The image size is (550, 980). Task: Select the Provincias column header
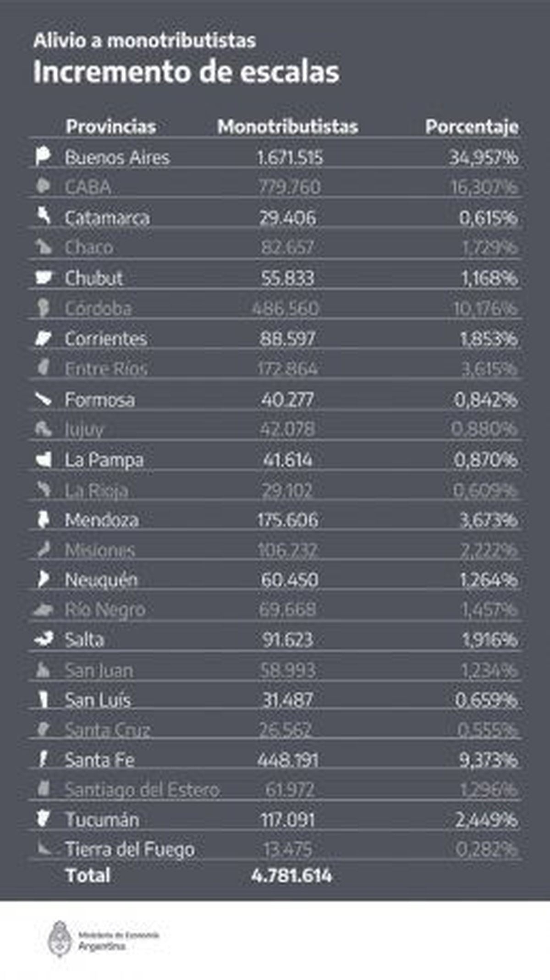tap(111, 126)
